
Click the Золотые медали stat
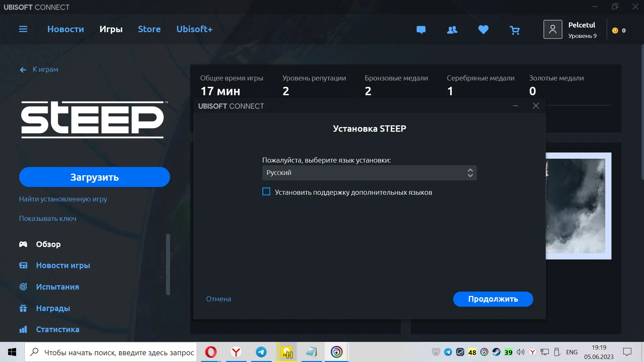click(556, 85)
